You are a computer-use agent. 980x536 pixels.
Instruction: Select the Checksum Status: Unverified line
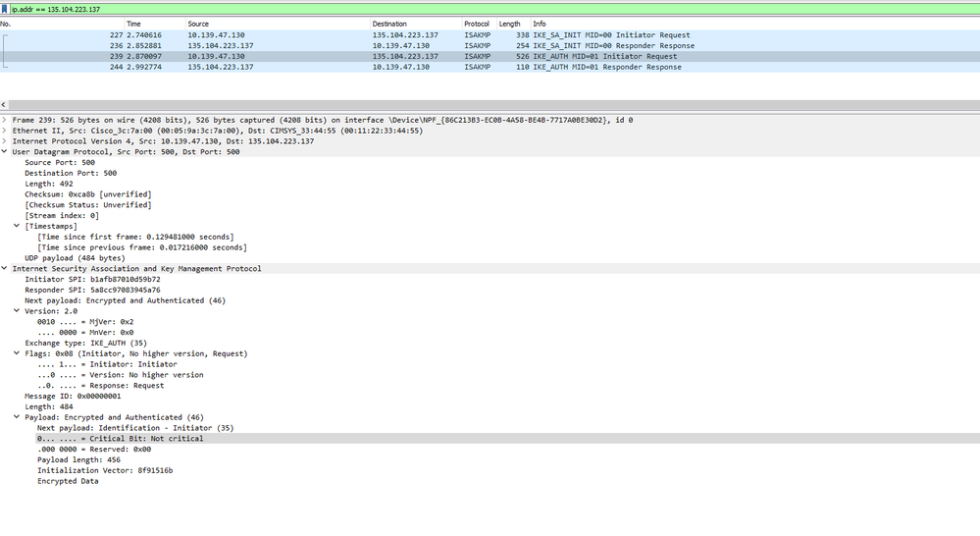(x=88, y=204)
